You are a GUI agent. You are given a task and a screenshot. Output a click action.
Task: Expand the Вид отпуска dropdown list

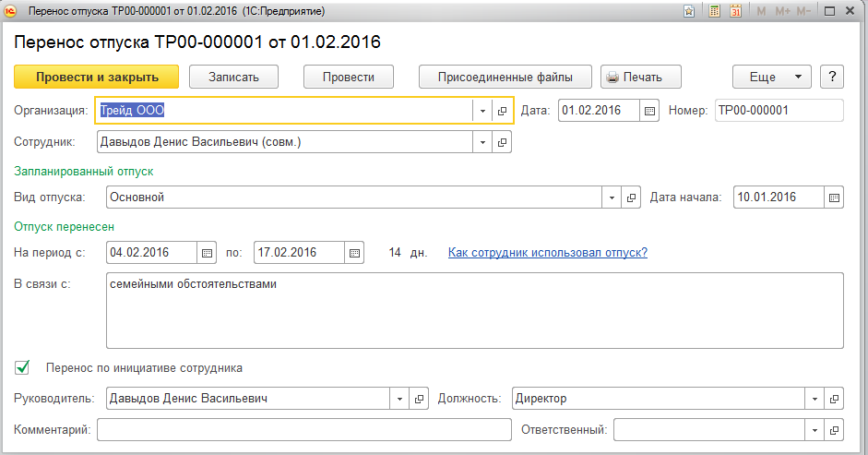point(612,198)
